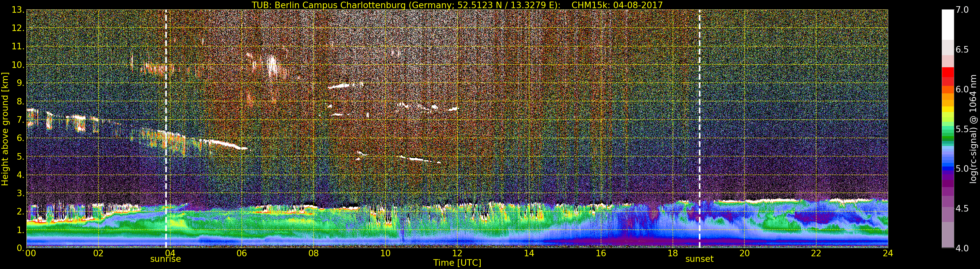
Task: Click the '14' tick on the time axis
Action: click(x=529, y=253)
